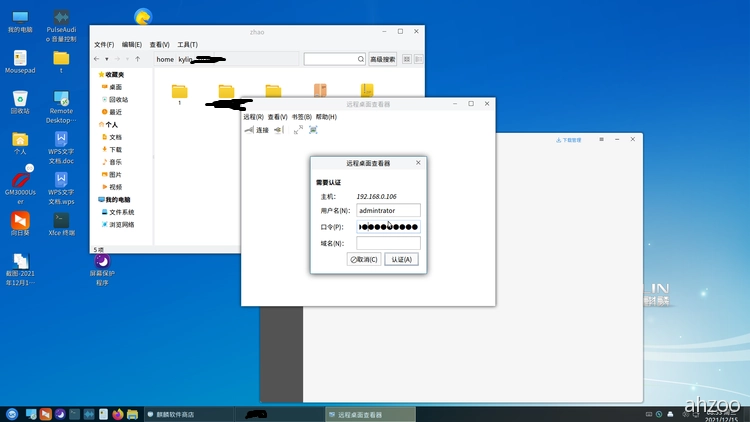The image size is (750, 422).
Task: Open Xfce 终端 desktop icon
Action: click(61, 224)
